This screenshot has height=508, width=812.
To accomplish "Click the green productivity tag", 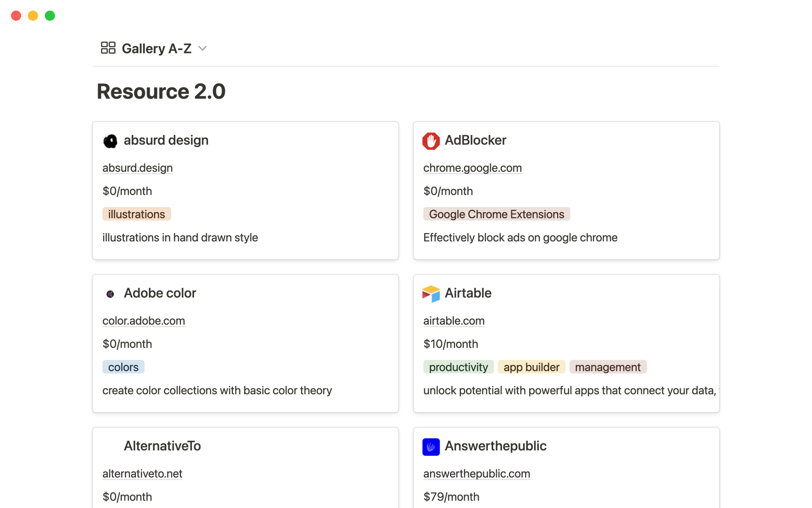I will (458, 367).
